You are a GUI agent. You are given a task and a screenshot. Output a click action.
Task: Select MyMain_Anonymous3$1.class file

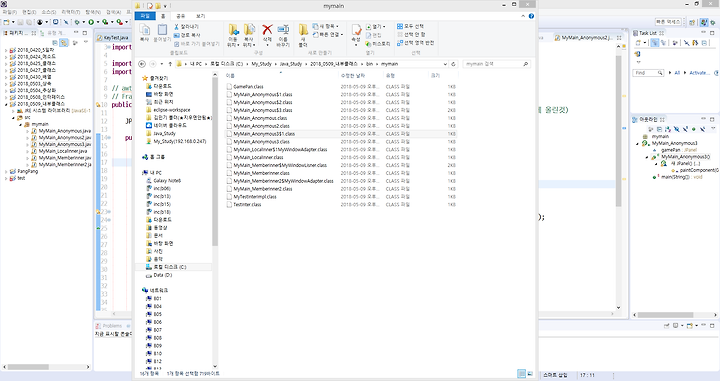(341, 134)
